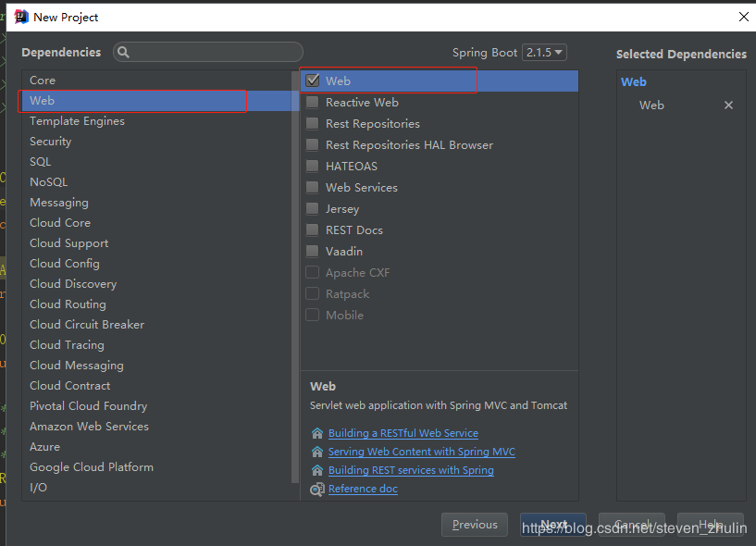Select the SQL dependency category
Screen dimensions: 756x546
click(x=40, y=161)
